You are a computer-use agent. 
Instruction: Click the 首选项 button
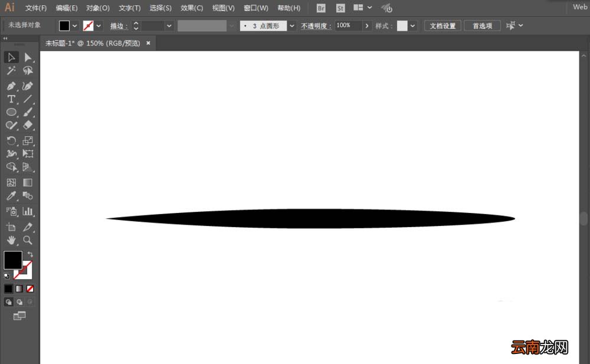pos(483,26)
